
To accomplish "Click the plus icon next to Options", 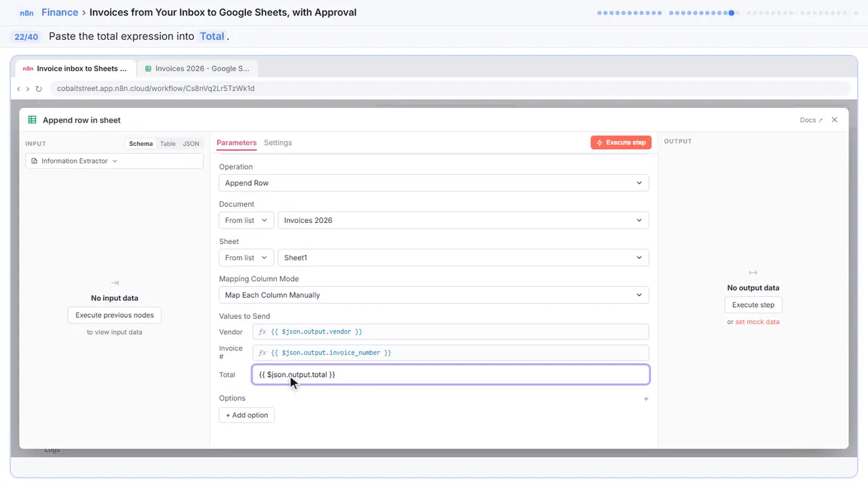I will coord(646,399).
